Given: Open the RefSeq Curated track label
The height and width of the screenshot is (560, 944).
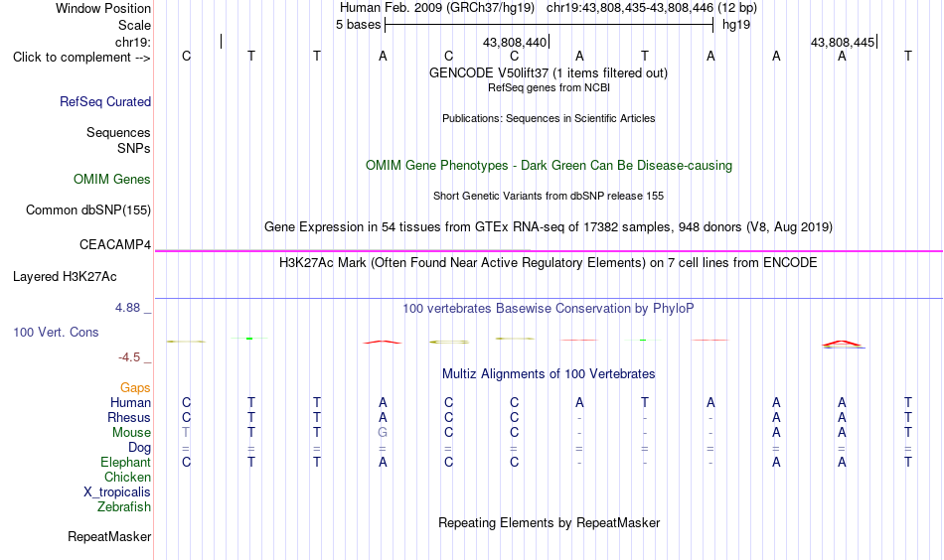Looking at the screenshot, I should coord(105,101).
